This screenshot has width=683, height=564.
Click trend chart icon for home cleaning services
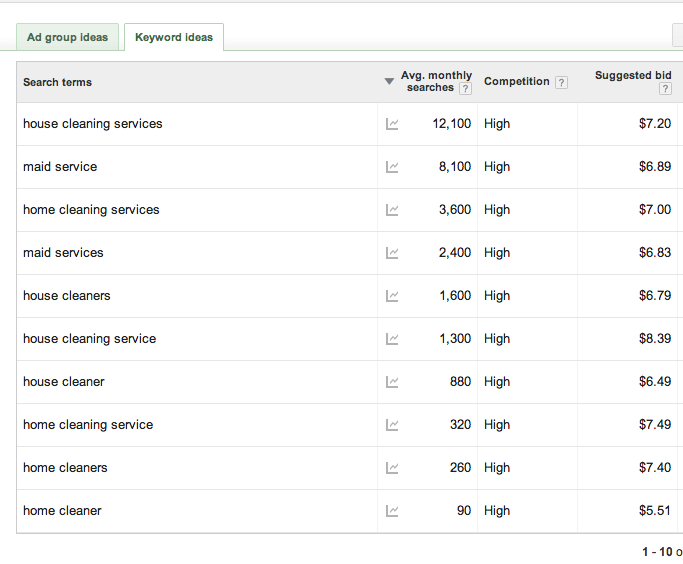point(392,210)
